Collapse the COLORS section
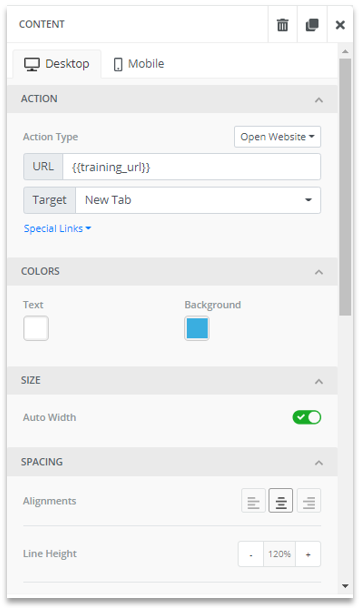This screenshot has width=360, height=611. click(x=319, y=272)
